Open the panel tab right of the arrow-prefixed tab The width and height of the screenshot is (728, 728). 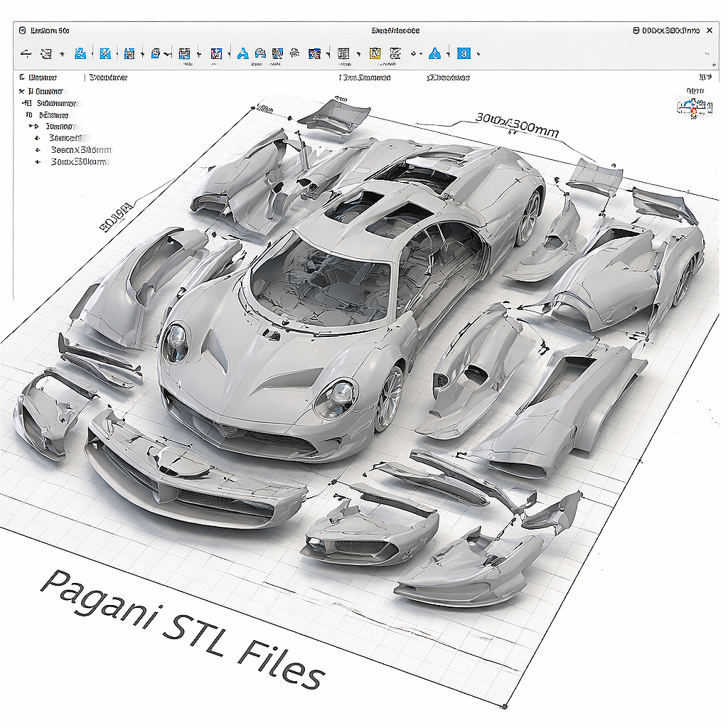point(449,77)
